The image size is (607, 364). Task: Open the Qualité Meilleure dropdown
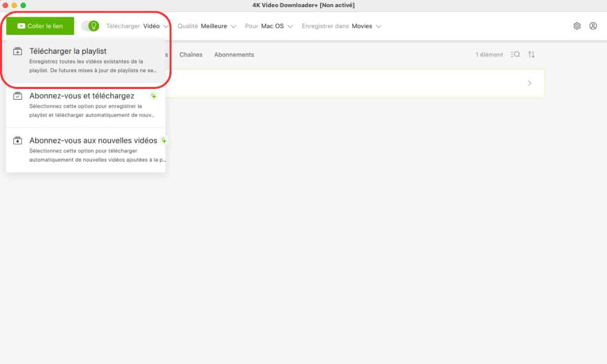click(x=207, y=26)
